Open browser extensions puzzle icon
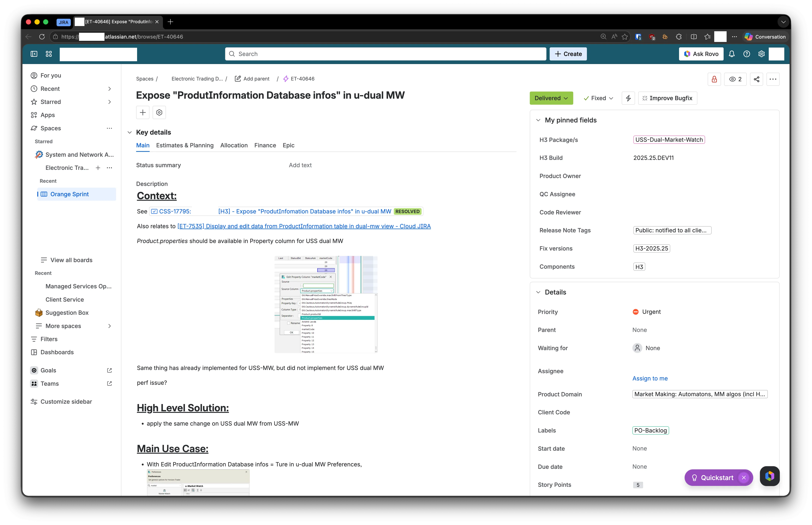The height and width of the screenshot is (525, 812). [679, 37]
